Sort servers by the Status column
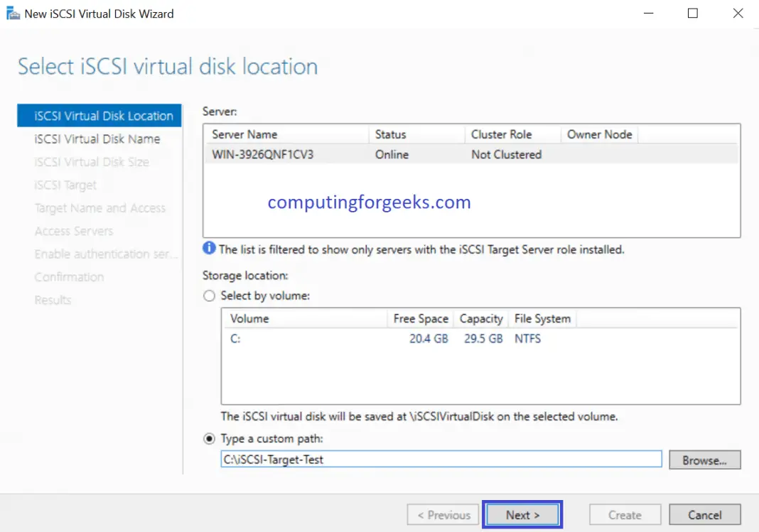759x532 pixels. tap(390, 134)
